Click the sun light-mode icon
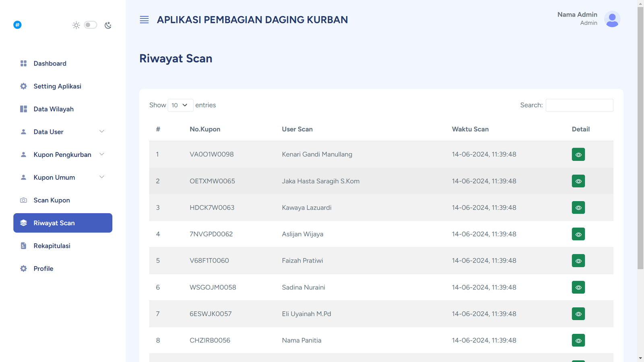The height and width of the screenshot is (362, 644). click(x=76, y=25)
